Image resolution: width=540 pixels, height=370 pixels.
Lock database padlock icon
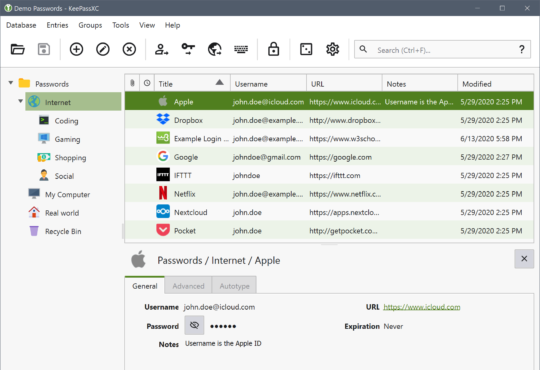coord(273,49)
